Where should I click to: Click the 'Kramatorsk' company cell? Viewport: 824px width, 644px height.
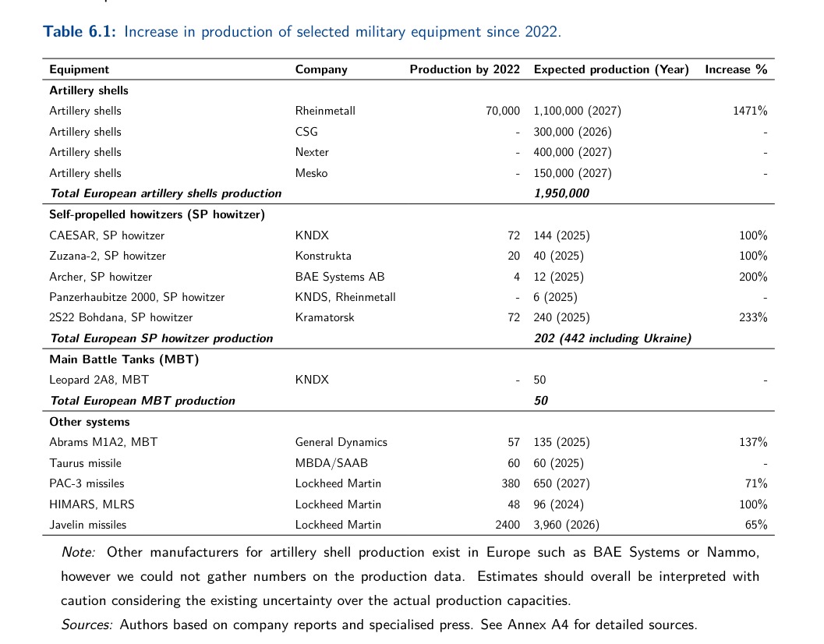coord(325,317)
